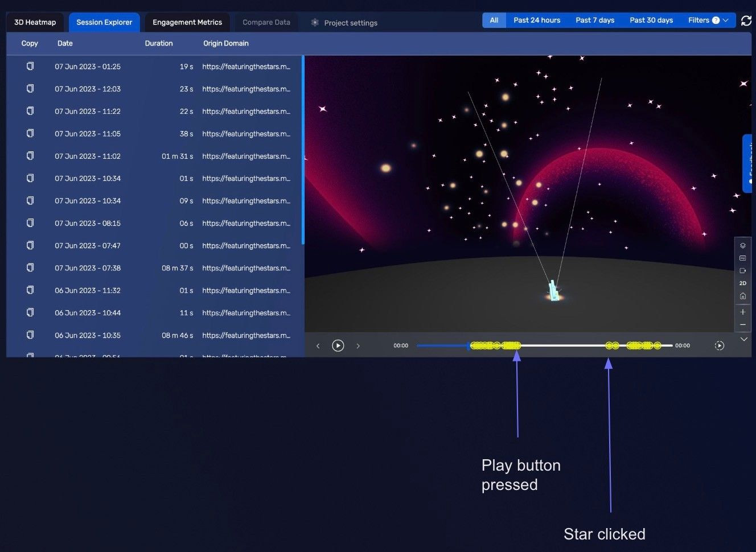The image size is (756, 552).
Task: Open the Layers panel icon in viewport sidebar
Action: [743, 245]
